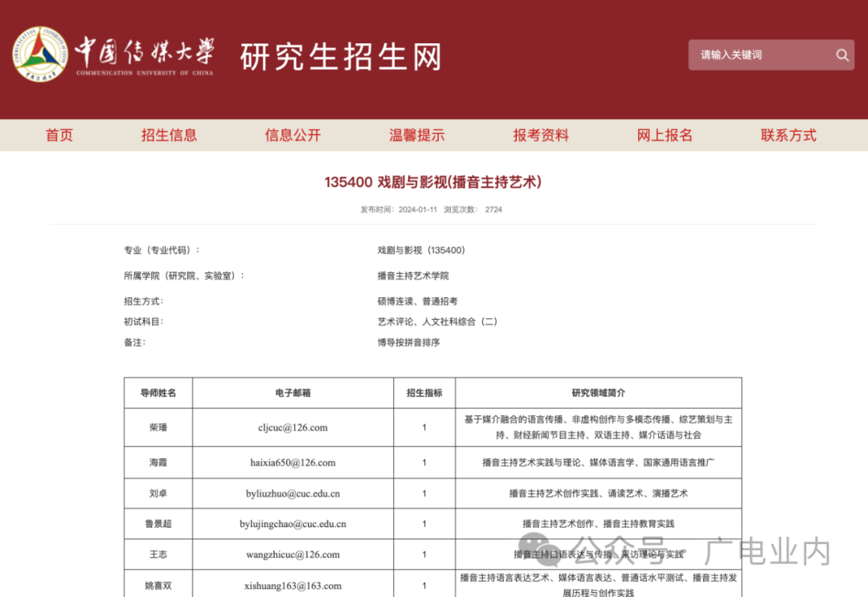Click the Communication University of China logo

[x=39, y=55]
